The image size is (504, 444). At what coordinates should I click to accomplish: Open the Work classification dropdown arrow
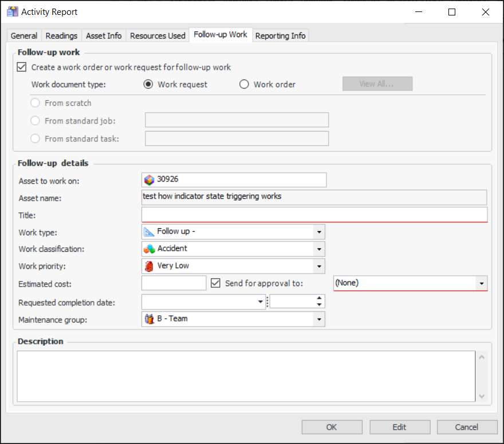click(x=319, y=249)
